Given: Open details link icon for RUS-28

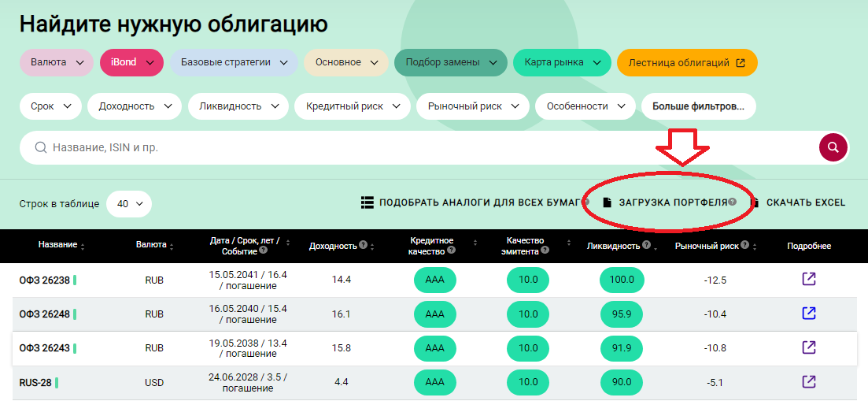Looking at the screenshot, I should (x=808, y=382).
